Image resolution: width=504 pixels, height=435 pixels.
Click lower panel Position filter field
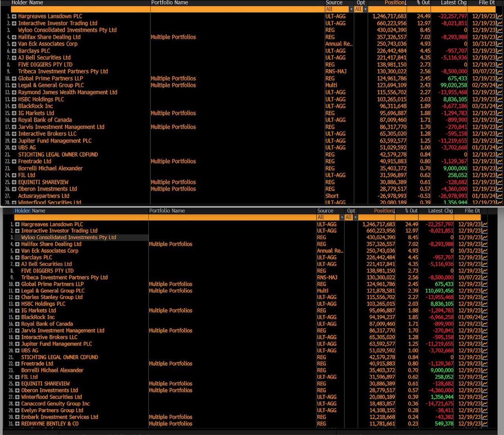point(377,217)
